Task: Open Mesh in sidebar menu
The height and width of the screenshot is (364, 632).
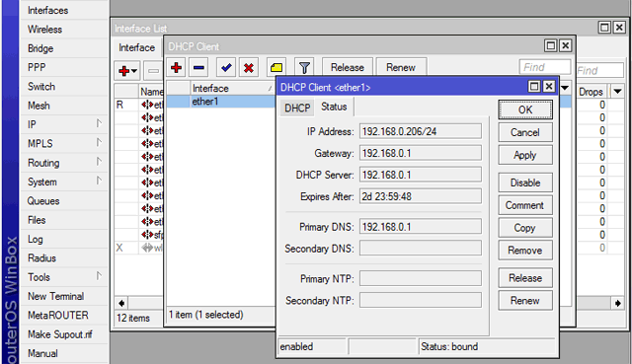Action: coord(39,106)
